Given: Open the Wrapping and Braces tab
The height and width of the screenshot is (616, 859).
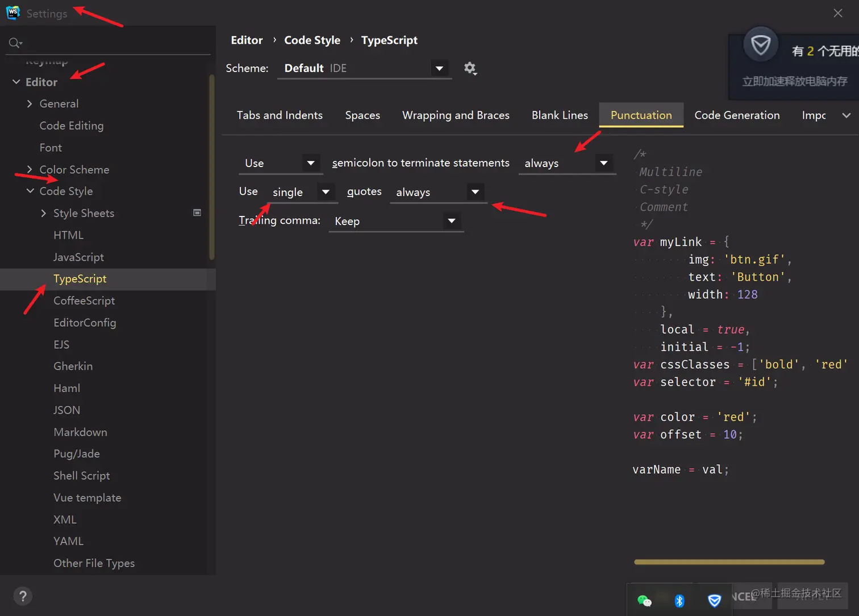Looking at the screenshot, I should tap(456, 115).
